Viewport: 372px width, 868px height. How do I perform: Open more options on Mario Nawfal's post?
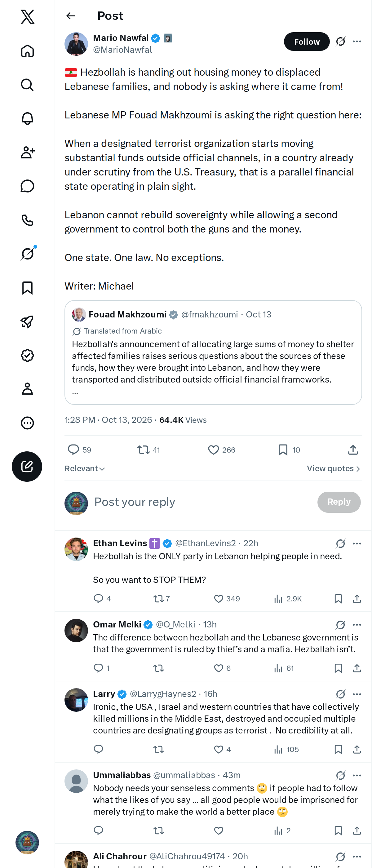coord(357,42)
